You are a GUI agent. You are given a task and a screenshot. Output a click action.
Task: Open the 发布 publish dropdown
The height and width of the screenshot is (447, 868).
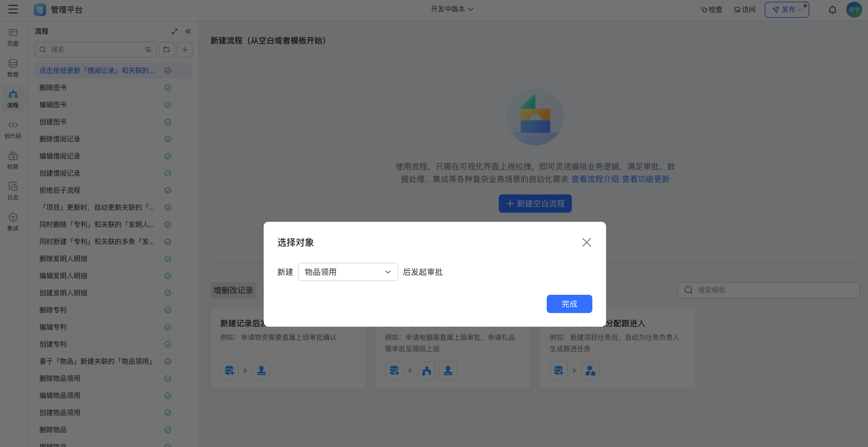[x=787, y=10]
